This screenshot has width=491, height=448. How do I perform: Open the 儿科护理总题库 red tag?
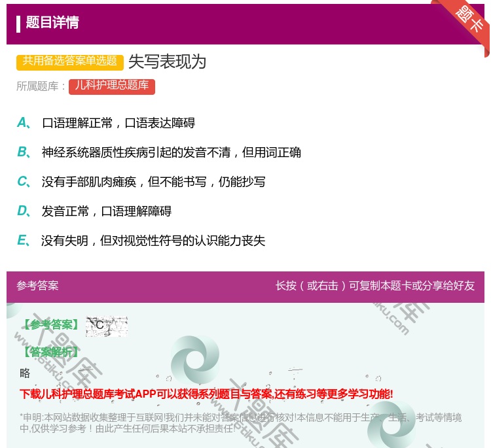(x=112, y=86)
